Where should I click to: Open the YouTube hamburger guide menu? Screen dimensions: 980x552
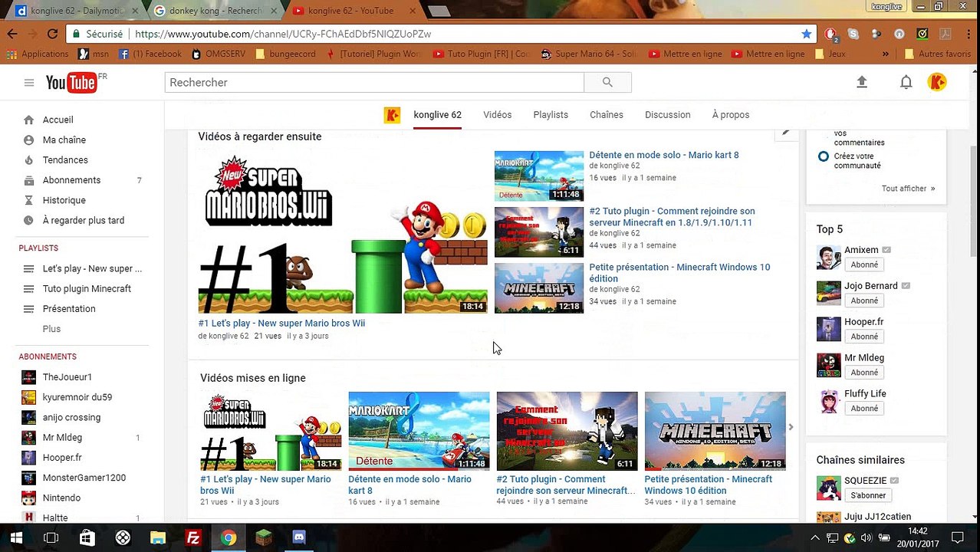coord(29,83)
